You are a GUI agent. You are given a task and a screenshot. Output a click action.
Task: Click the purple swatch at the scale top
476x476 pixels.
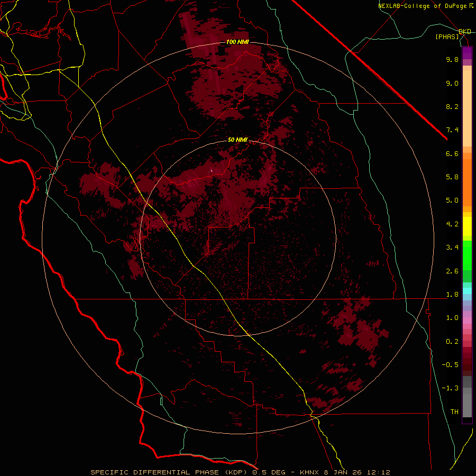tap(467, 53)
